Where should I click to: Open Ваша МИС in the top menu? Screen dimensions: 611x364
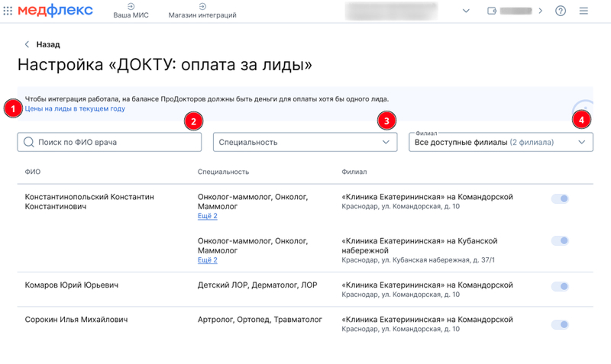pyautogui.click(x=131, y=11)
